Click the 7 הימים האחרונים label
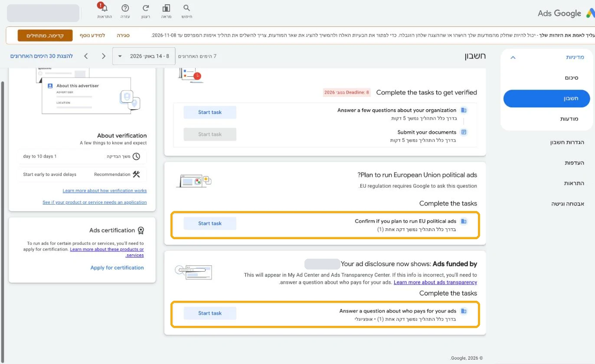The width and height of the screenshot is (595, 364). pyautogui.click(x=197, y=56)
